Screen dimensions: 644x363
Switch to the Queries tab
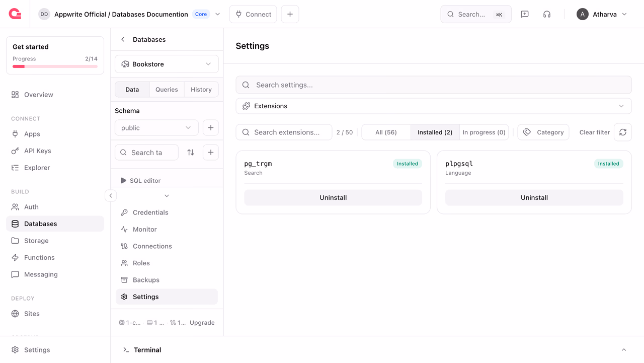(x=167, y=90)
